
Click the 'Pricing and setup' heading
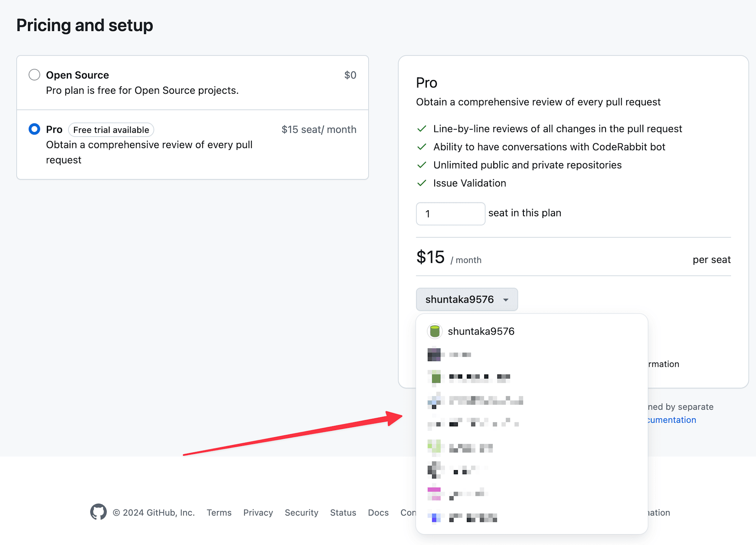(85, 25)
